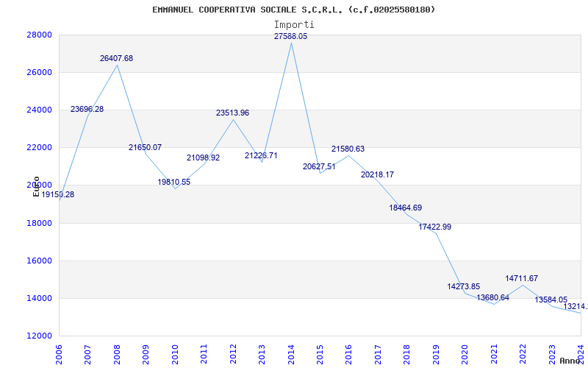Click the Importi chart subtitle
This screenshot has width=588, height=368.
click(294, 25)
